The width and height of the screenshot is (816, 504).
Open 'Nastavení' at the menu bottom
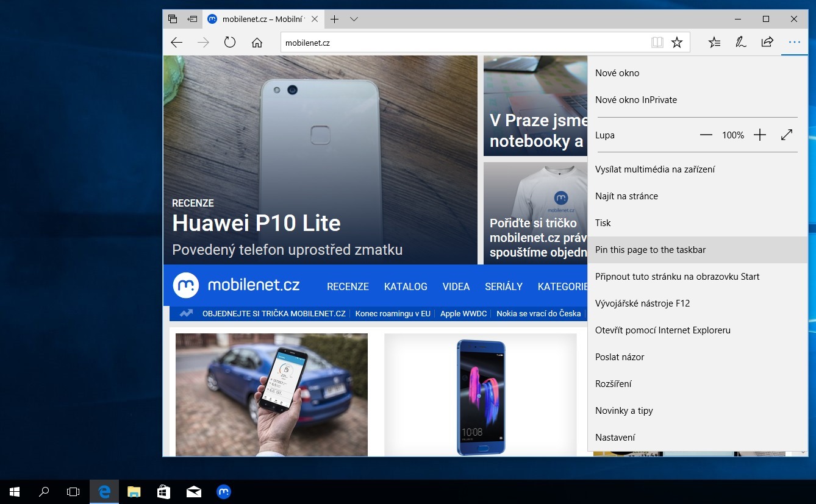click(614, 437)
